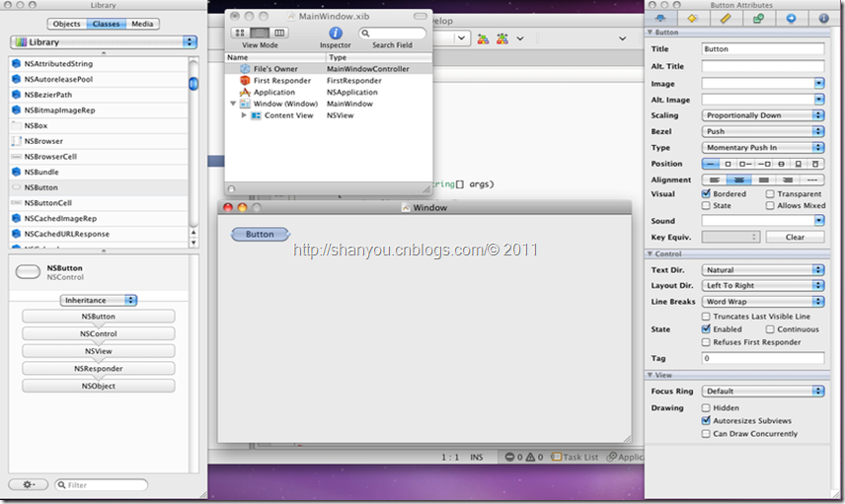Viewport: 845px width, 504px height.
Task: Switch to column view mode in MainWindow.xib
Action: [278, 33]
